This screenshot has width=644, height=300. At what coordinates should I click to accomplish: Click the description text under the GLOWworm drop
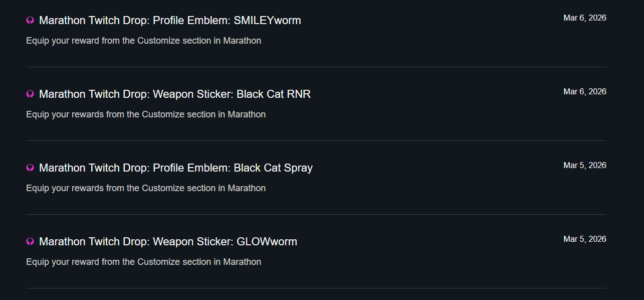[143, 262]
